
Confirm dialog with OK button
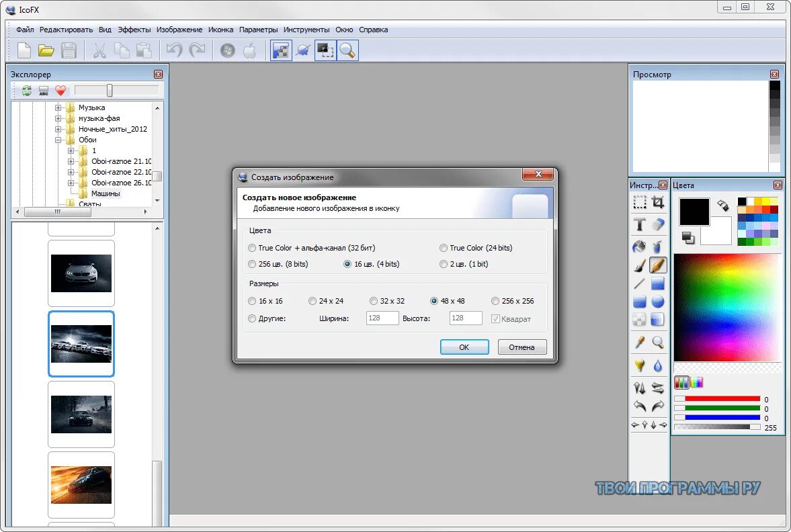tap(464, 347)
